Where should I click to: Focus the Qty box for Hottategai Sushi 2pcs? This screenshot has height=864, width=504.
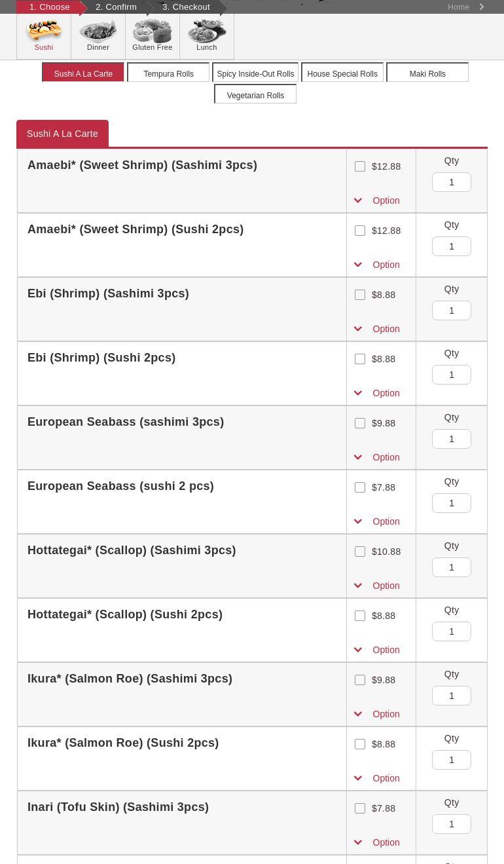(x=452, y=631)
